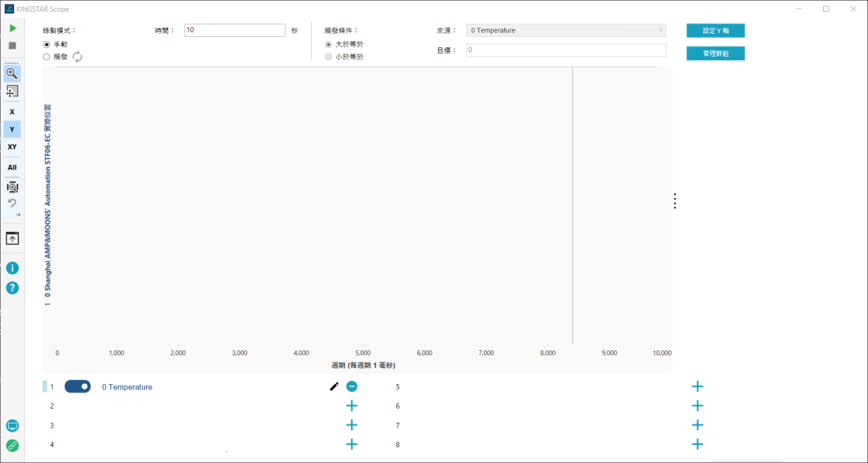Select the 手動 recording mode radio button

(x=47, y=44)
